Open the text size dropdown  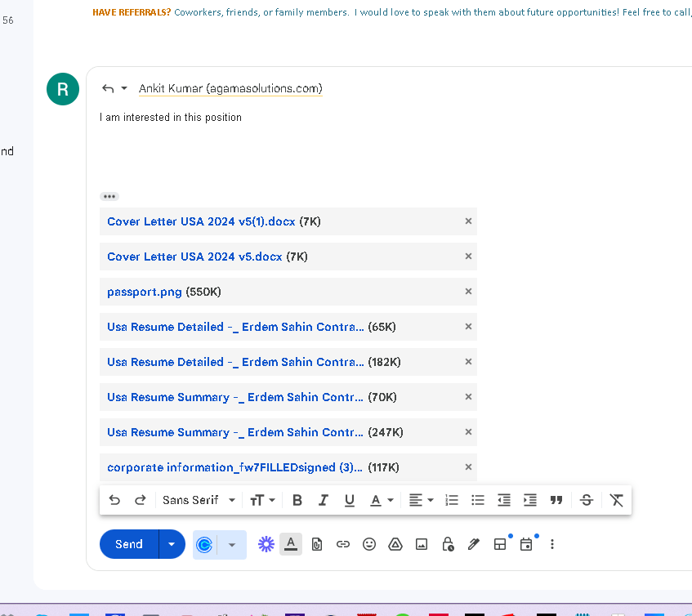pos(262,500)
